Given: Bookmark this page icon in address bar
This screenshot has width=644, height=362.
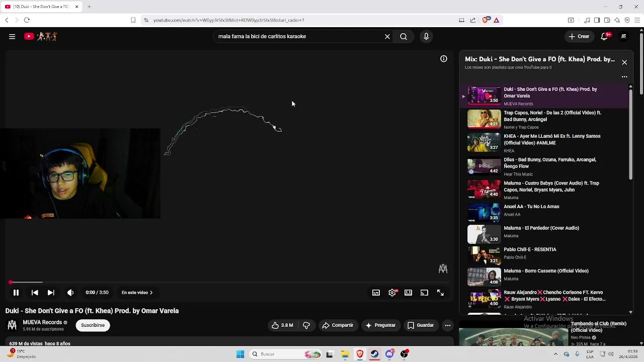Looking at the screenshot, I should coord(133,20).
